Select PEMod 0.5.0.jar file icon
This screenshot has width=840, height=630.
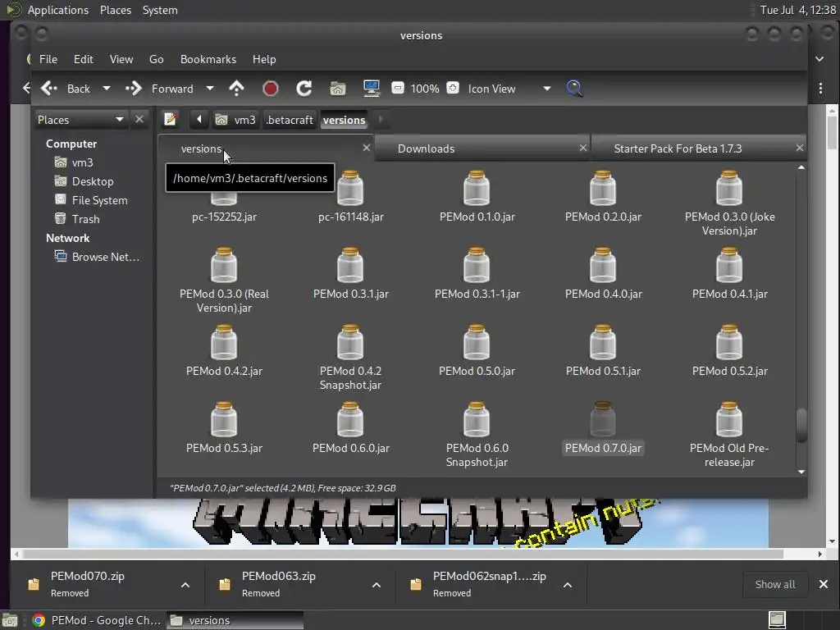[477, 342]
